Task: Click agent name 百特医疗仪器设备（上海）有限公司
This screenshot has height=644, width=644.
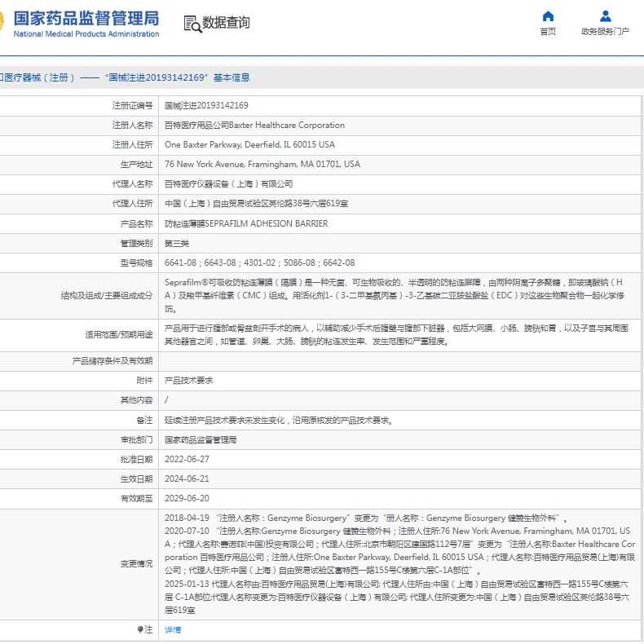Action: 229,184
